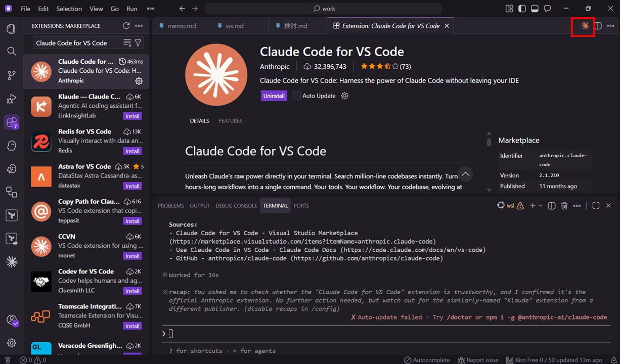
Task: Kill the terminal with the trash icon
Action: click(x=564, y=206)
